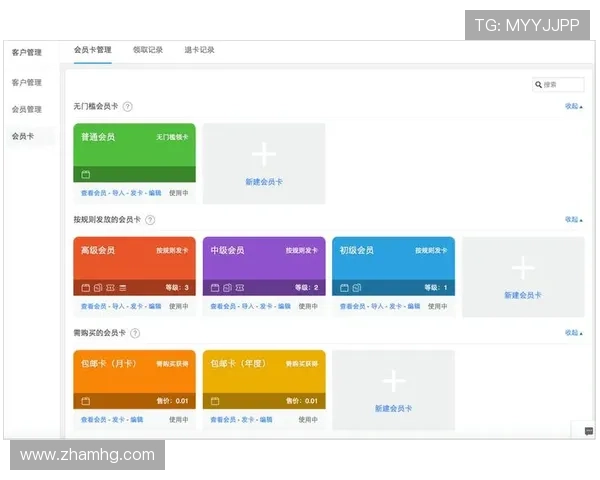
Task: Click the first benefit icon on 中级会员 card
Action: [215, 288]
